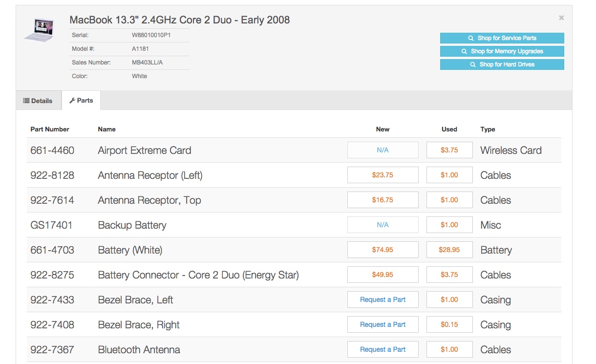Request a Part for Bluetooth Antenna
The image size is (596, 364).
(383, 350)
